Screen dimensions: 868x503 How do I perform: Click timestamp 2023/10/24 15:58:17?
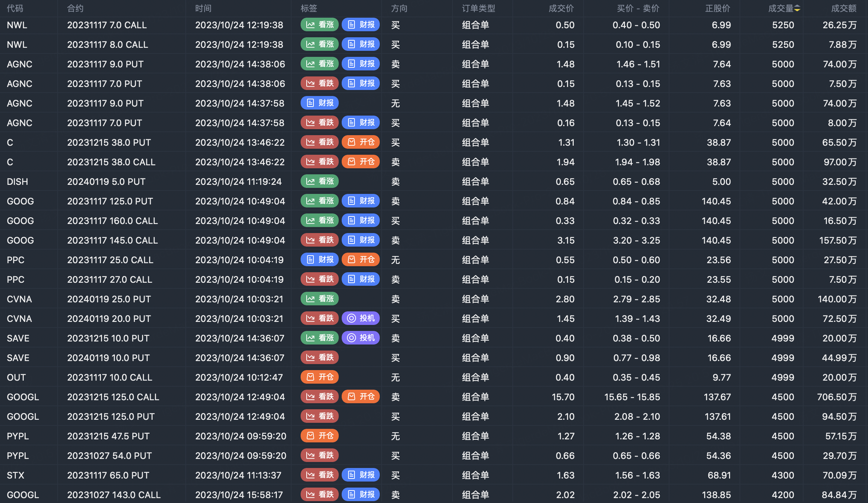(239, 495)
